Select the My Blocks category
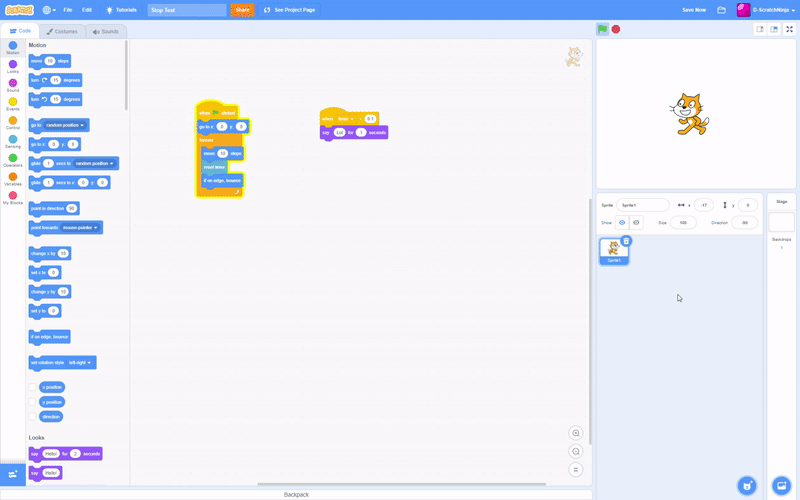Screen dimensions: 800x500 [13, 197]
